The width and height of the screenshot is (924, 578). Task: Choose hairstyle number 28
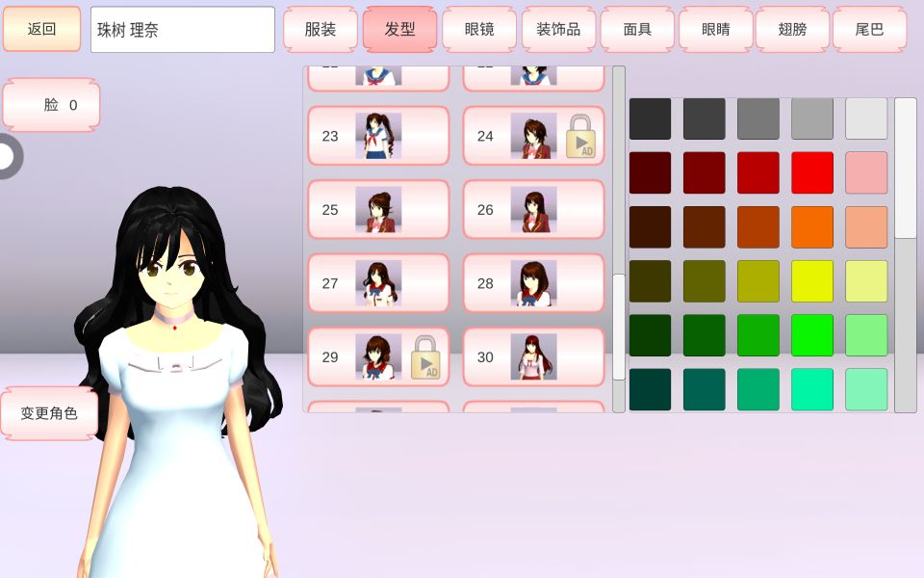(x=533, y=283)
